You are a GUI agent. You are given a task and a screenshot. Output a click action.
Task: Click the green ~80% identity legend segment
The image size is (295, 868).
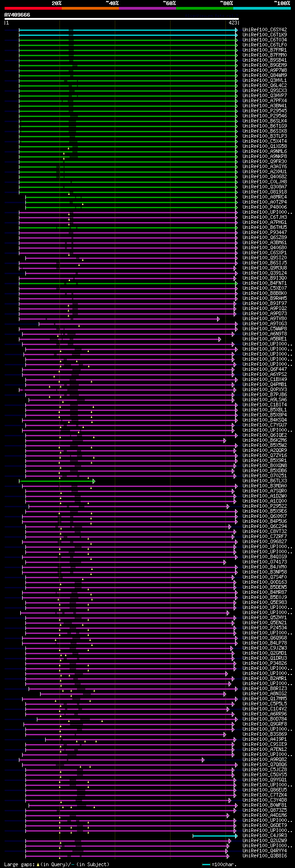point(204,8)
